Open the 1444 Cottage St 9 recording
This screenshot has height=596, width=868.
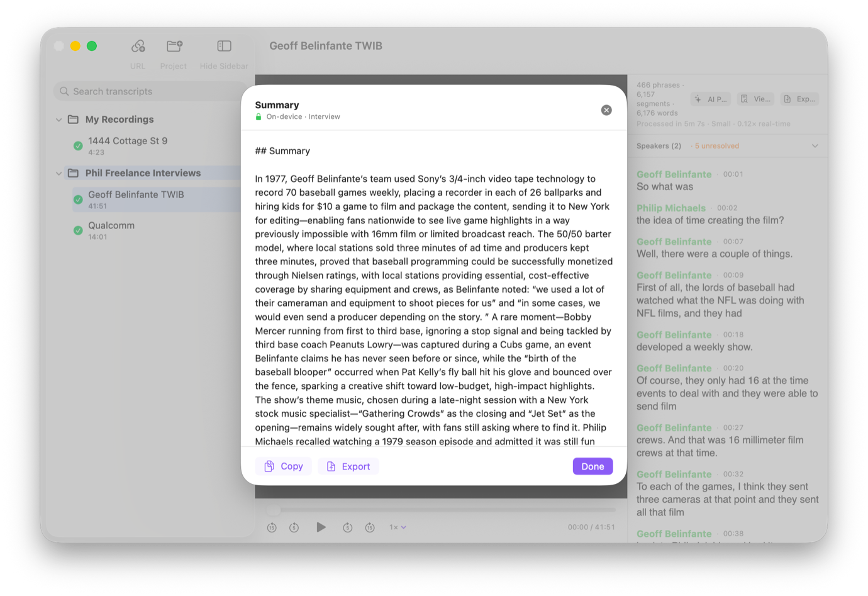point(128,146)
